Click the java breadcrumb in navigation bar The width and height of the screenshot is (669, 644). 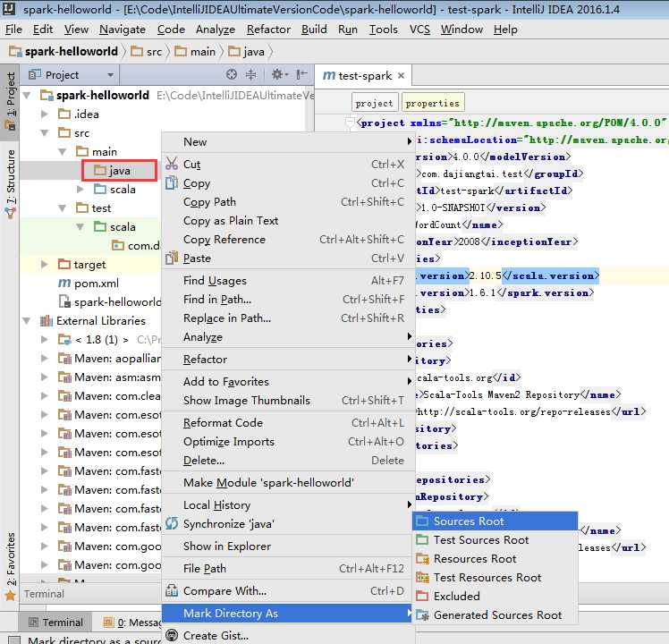point(247,52)
